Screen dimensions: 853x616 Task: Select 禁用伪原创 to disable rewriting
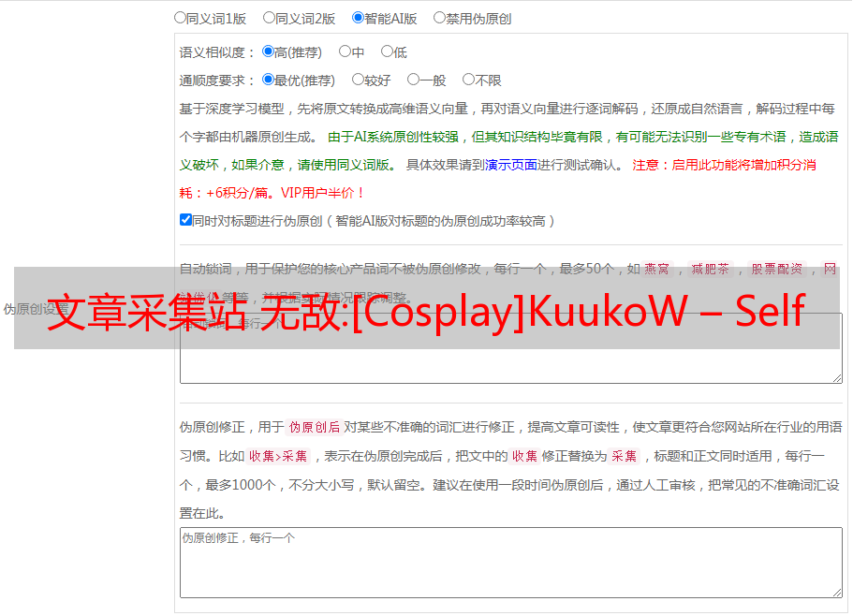click(439, 18)
